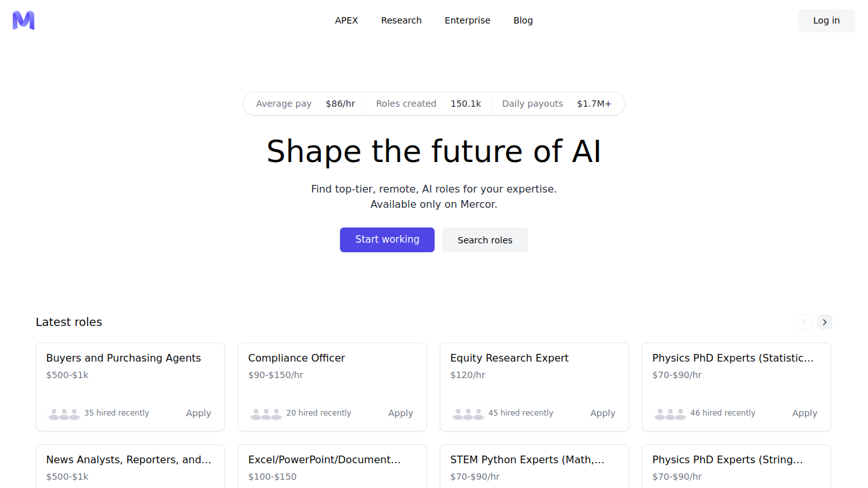This screenshot has height=488, width=868.
Task: Open the APEX menu item
Action: click(346, 20)
